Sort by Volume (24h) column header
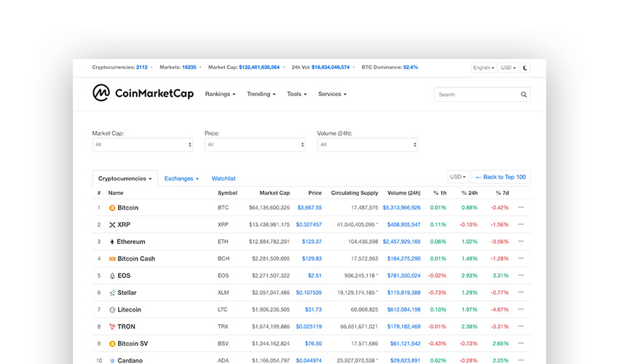 click(x=404, y=193)
